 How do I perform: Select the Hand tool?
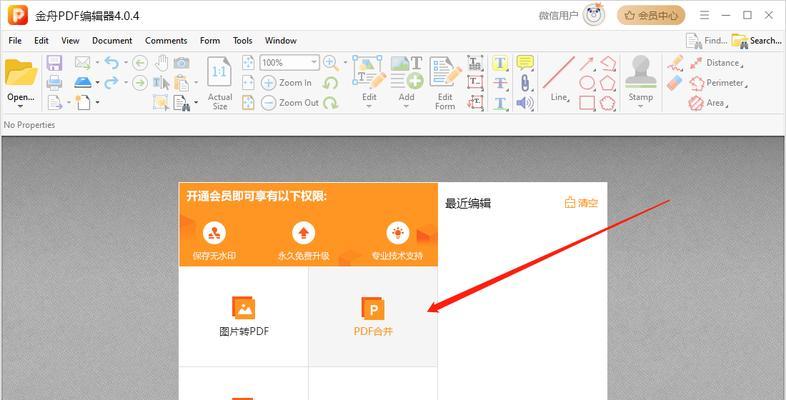pyautogui.click(x=161, y=63)
